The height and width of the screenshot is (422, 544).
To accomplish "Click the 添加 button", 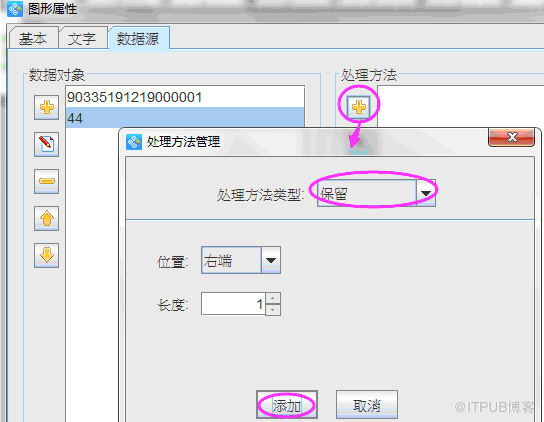I will tap(287, 405).
